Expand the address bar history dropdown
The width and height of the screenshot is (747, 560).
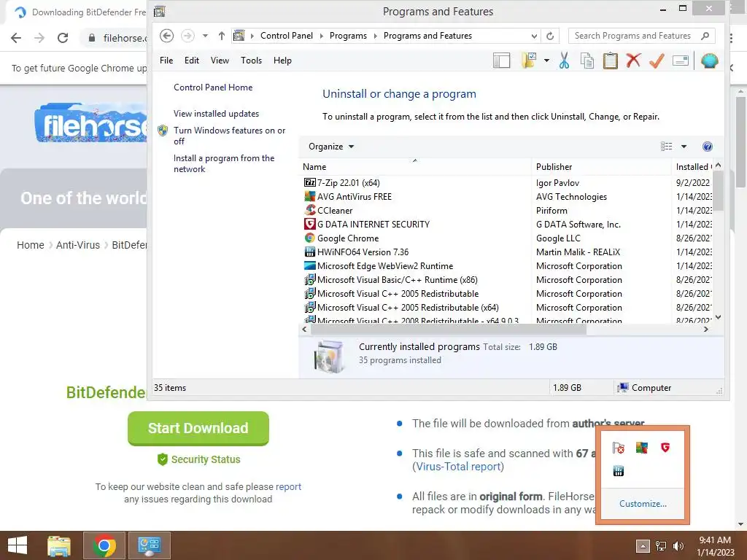tap(534, 36)
